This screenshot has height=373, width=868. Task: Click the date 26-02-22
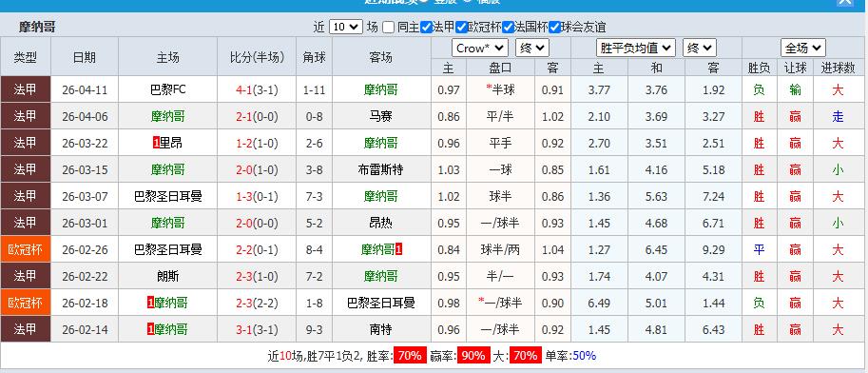point(85,276)
